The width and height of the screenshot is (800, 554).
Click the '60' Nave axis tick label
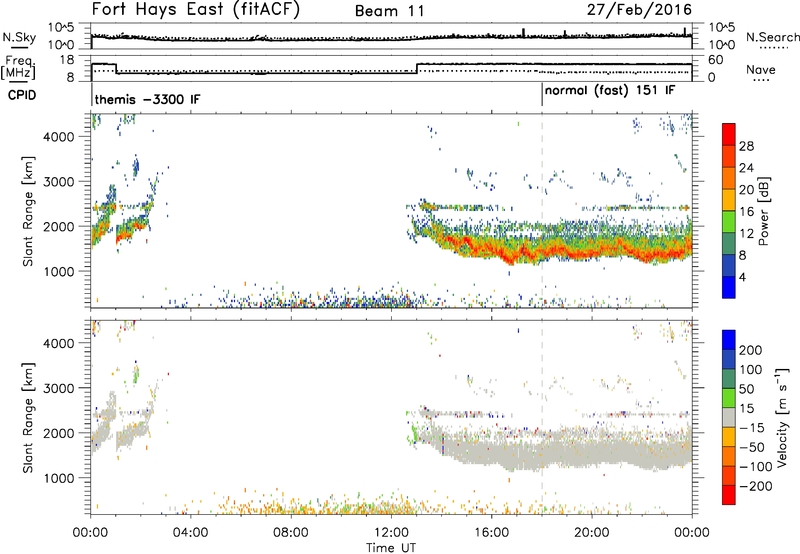point(716,60)
